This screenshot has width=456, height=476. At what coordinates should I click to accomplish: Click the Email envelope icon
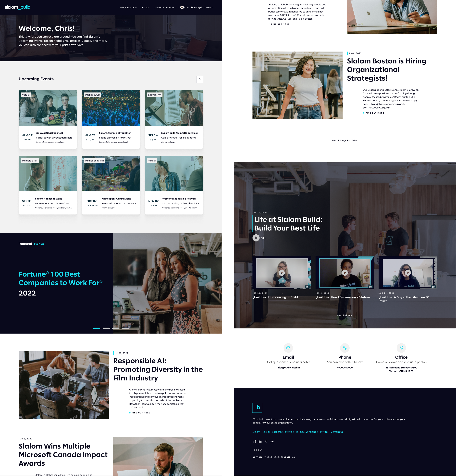[x=288, y=348]
